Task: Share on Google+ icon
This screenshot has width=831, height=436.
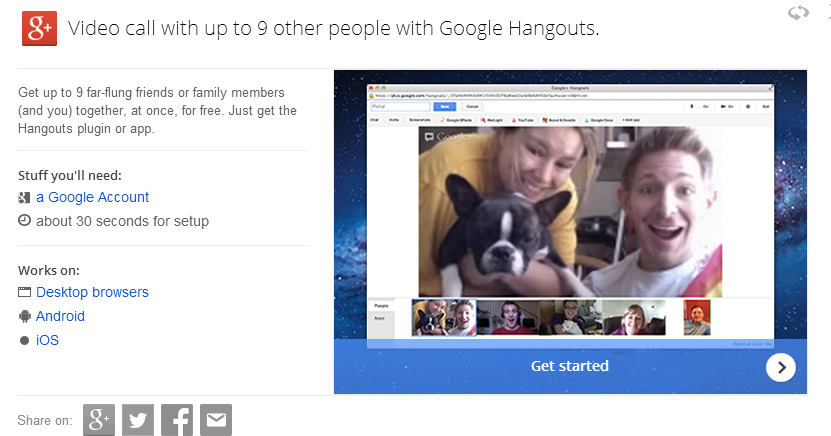Action: (99, 420)
